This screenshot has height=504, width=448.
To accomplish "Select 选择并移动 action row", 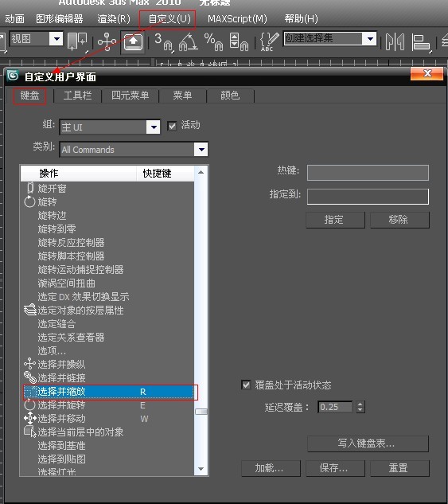I will 108,419.
